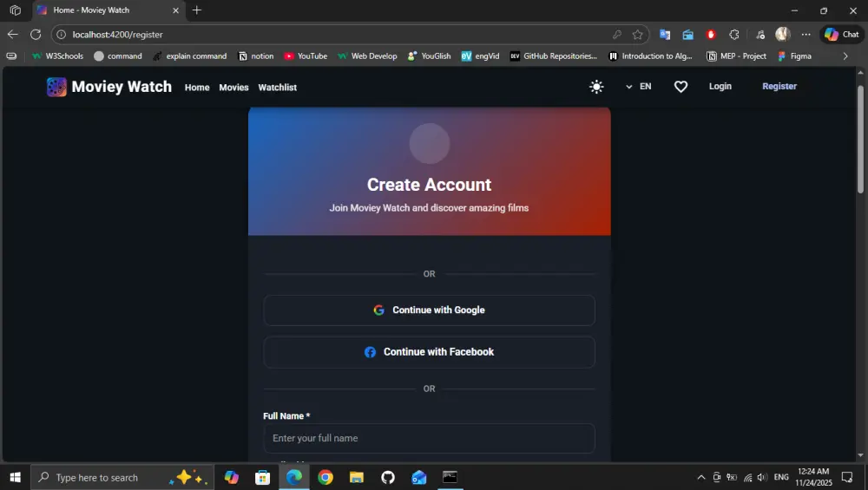Open the Movies nav item
The image size is (868, 490).
click(233, 88)
